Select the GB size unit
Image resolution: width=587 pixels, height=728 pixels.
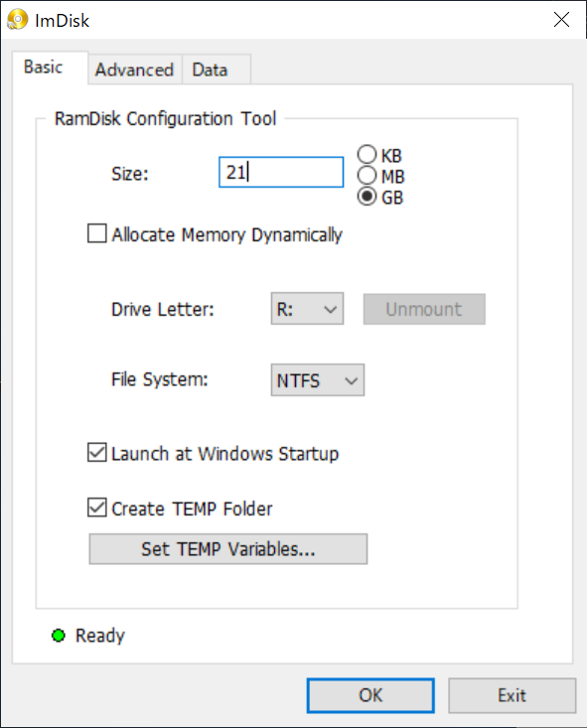(367, 197)
